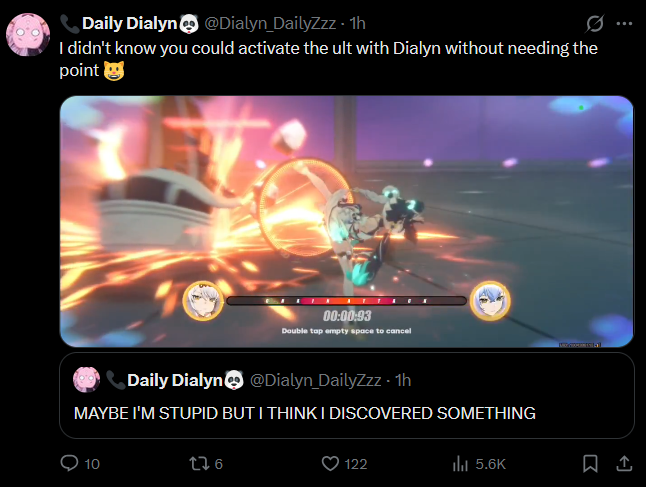646x487 pixels.
Task: Open the Daily Dialyn display name link
Action: point(129,23)
